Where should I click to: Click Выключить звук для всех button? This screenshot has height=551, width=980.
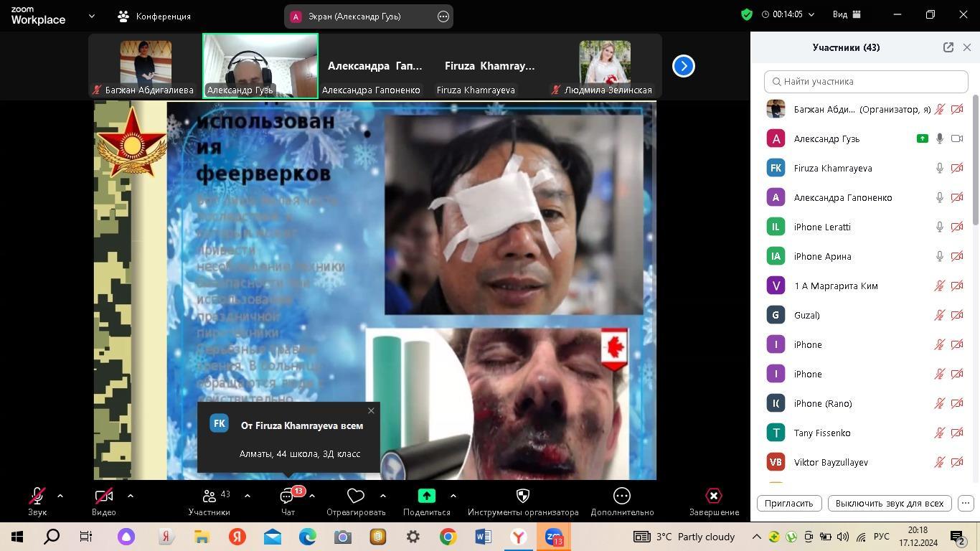click(x=889, y=503)
